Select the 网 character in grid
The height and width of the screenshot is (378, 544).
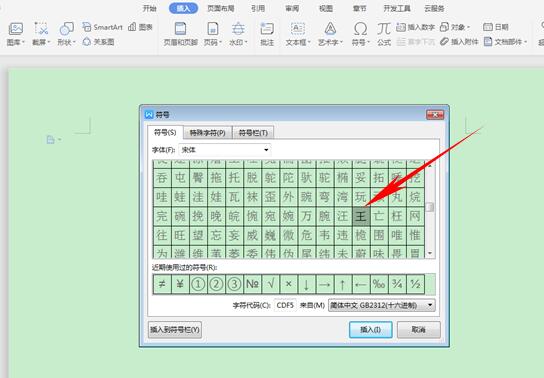tap(415, 217)
